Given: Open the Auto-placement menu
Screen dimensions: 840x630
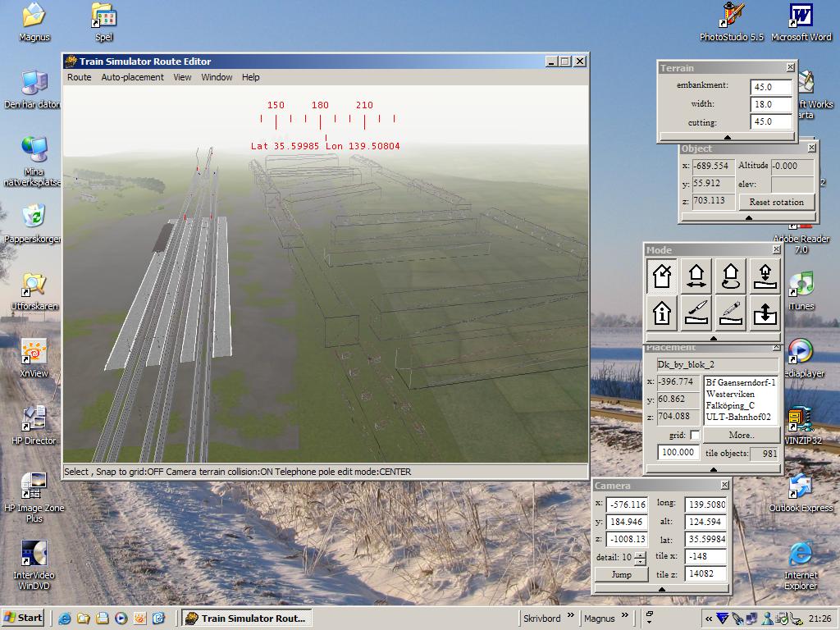Looking at the screenshot, I should point(132,77).
